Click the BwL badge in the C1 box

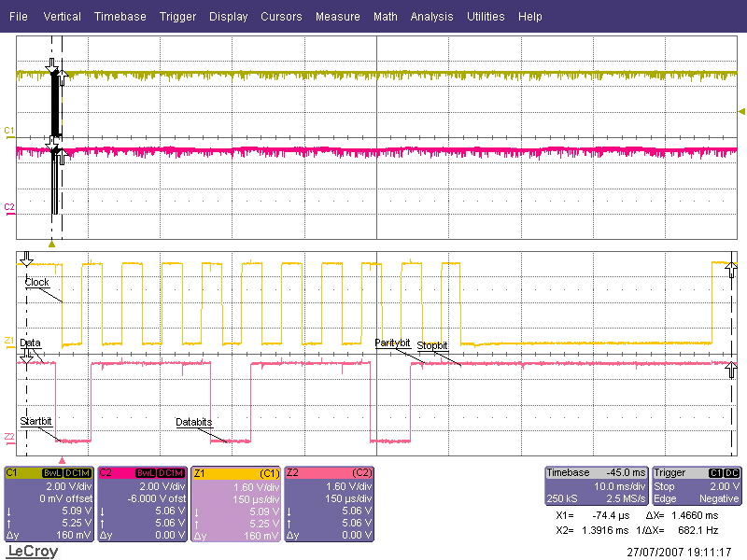[52, 473]
